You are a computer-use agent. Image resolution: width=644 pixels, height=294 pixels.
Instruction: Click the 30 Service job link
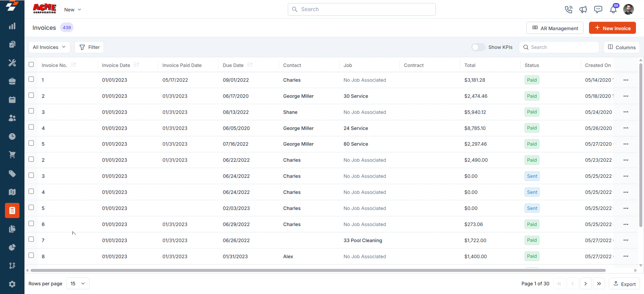pyautogui.click(x=356, y=96)
